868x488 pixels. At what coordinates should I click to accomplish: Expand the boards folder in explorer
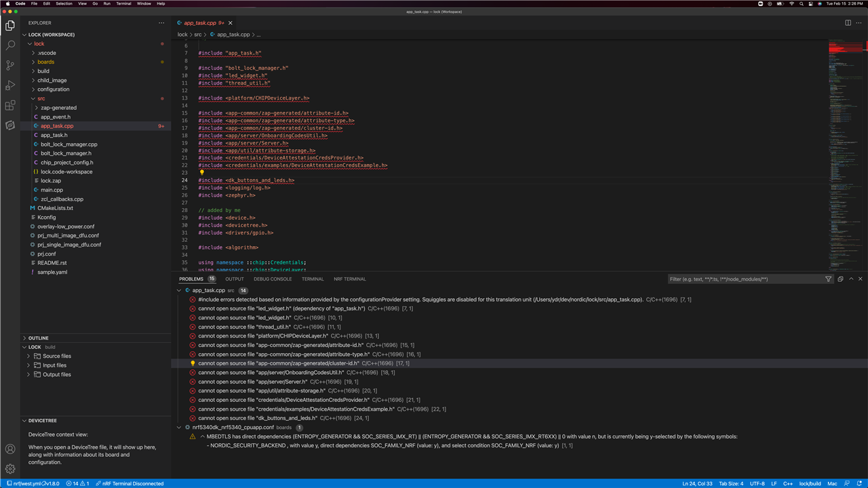(45, 62)
